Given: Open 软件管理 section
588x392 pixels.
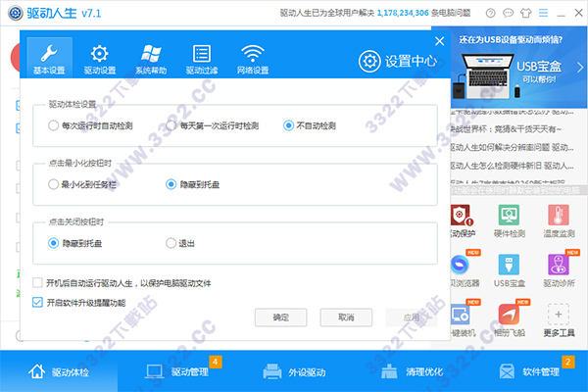Looking at the screenshot, I should point(529,371).
